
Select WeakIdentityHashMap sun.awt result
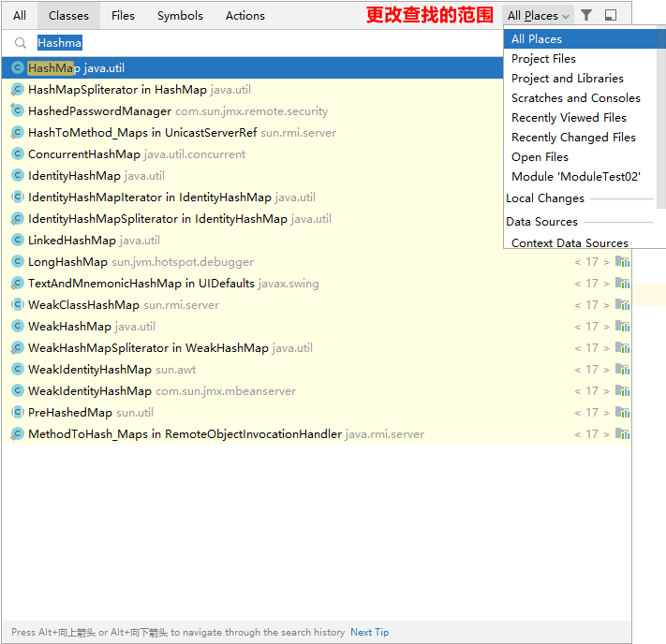317,370
